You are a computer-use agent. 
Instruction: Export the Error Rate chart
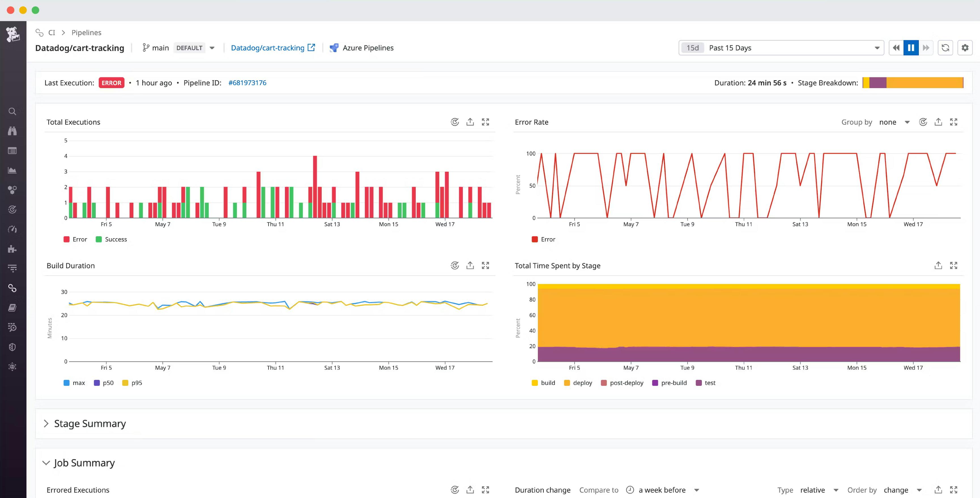(x=939, y=122)
